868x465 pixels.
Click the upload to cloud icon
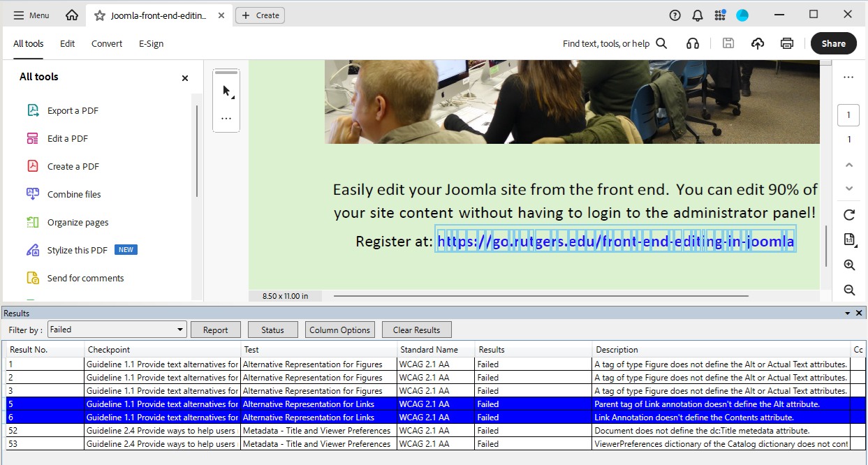coord(758,43)
